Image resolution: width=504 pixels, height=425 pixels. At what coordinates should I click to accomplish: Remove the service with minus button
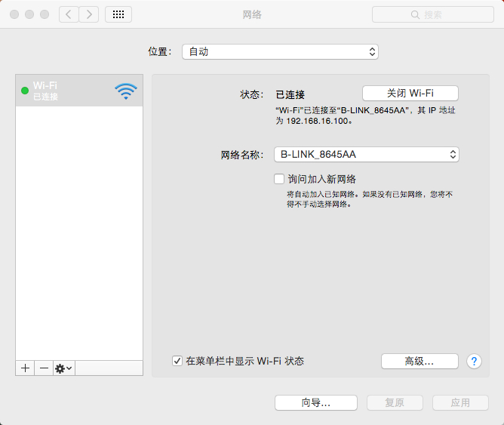tap(44, 368)
